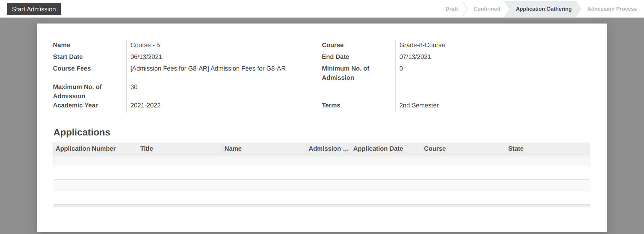Image resolution: width=644 pixels, height=234 pixels.
Task: Click the start date 06/13/2021 value
Action: [146, 57]
